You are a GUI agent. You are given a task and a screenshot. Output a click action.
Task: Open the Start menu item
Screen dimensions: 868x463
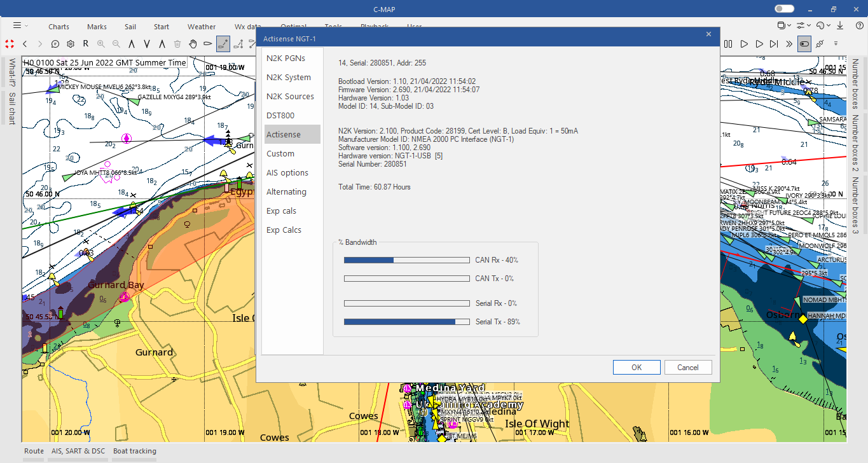(x=162, y=27)
